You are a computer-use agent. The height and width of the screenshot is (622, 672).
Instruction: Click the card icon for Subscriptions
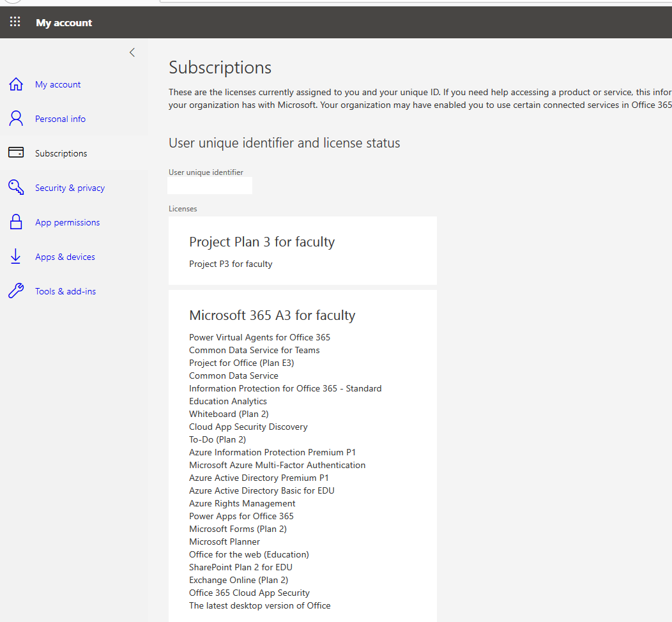[16, 153]
